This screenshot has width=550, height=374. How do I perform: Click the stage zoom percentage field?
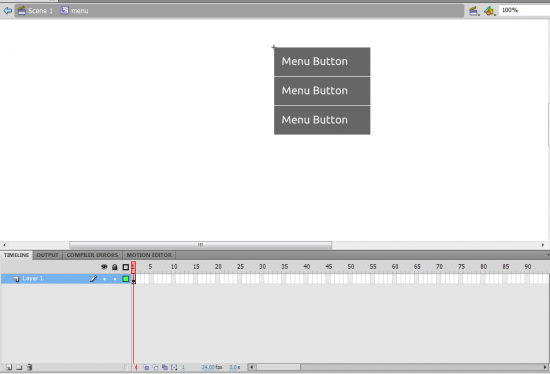(524, 10)
